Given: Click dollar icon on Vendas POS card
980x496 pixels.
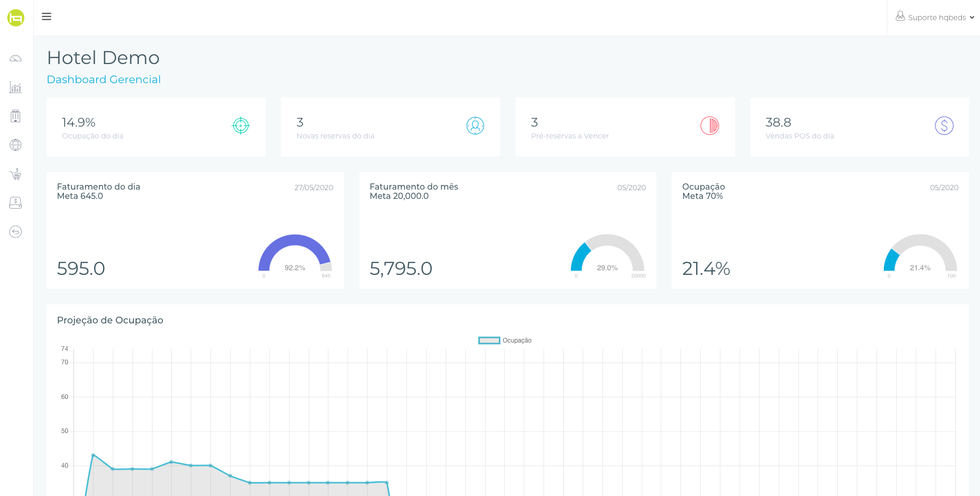Looking at the screenshot, I should (x=944, y=126).
